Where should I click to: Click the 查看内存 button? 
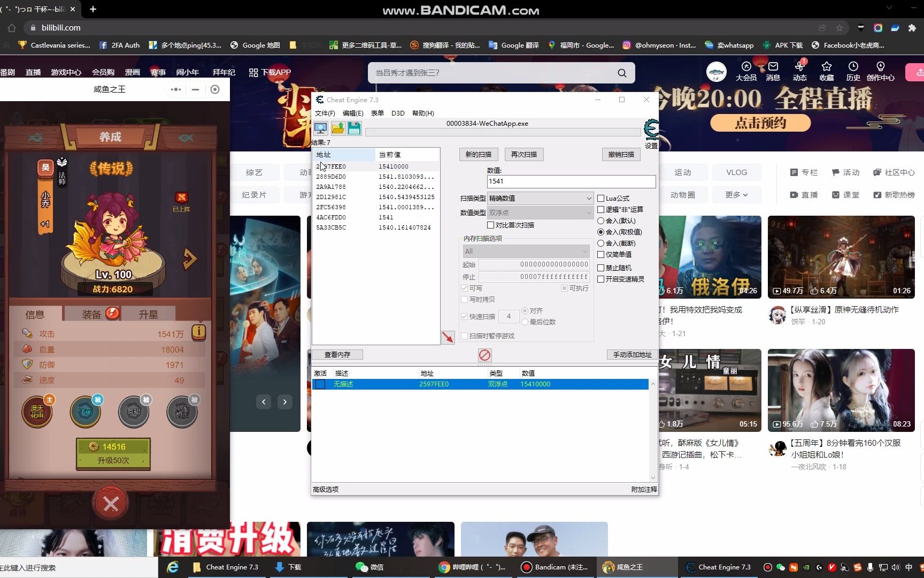(337, 354)
